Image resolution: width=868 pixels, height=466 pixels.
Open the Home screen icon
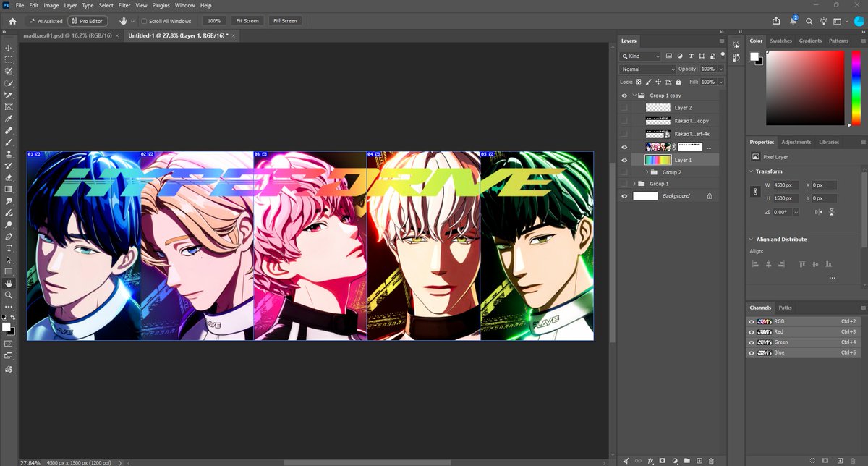12,21
